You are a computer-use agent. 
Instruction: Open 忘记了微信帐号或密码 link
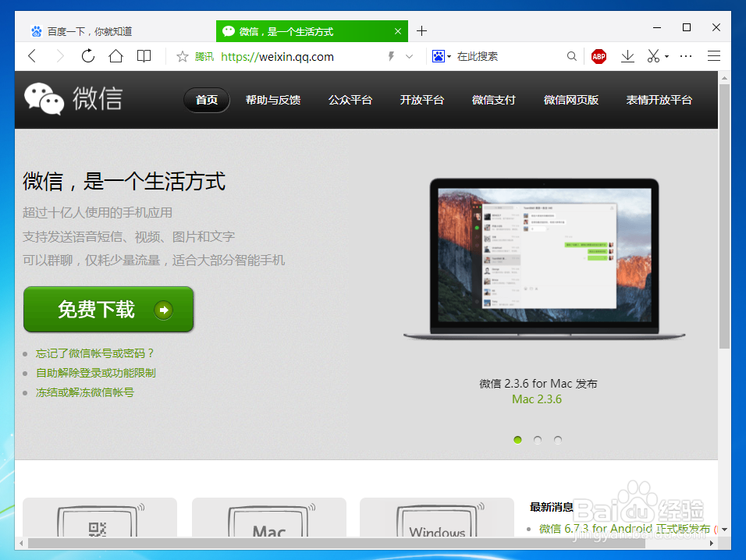pyautogui.click(x=95, y=353)
